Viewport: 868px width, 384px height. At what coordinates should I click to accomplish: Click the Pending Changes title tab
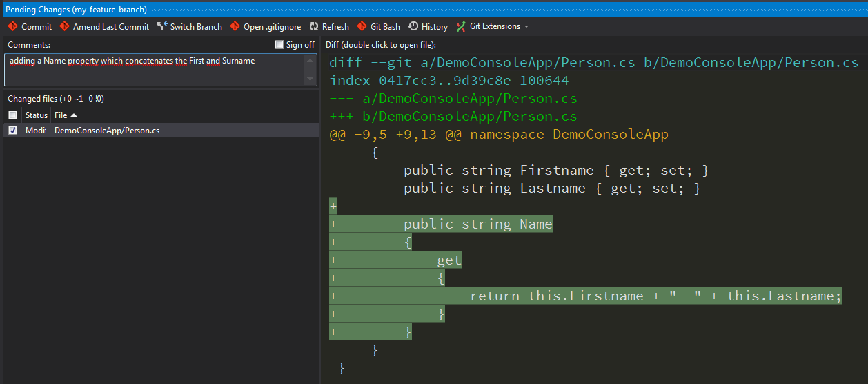76,10
